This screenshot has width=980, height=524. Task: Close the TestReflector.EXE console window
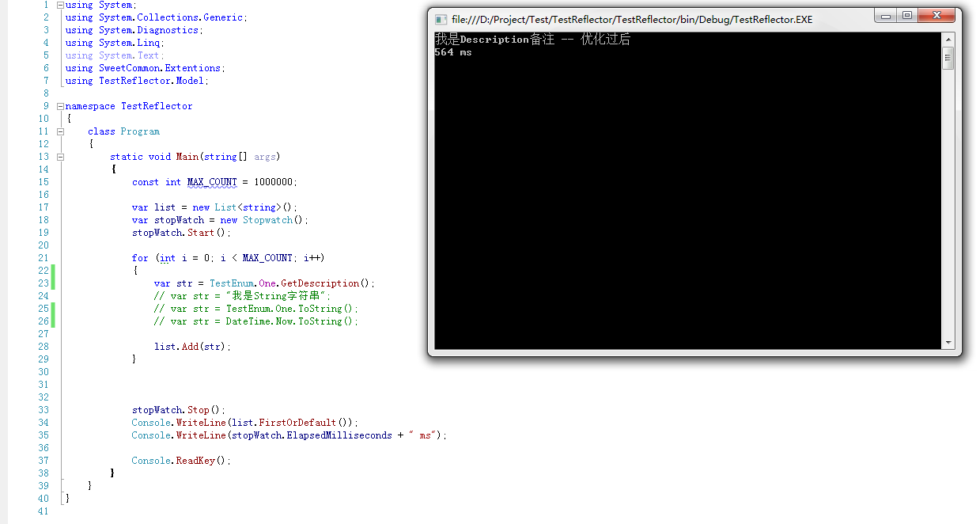pyautogui.click(x=936, y=16)
